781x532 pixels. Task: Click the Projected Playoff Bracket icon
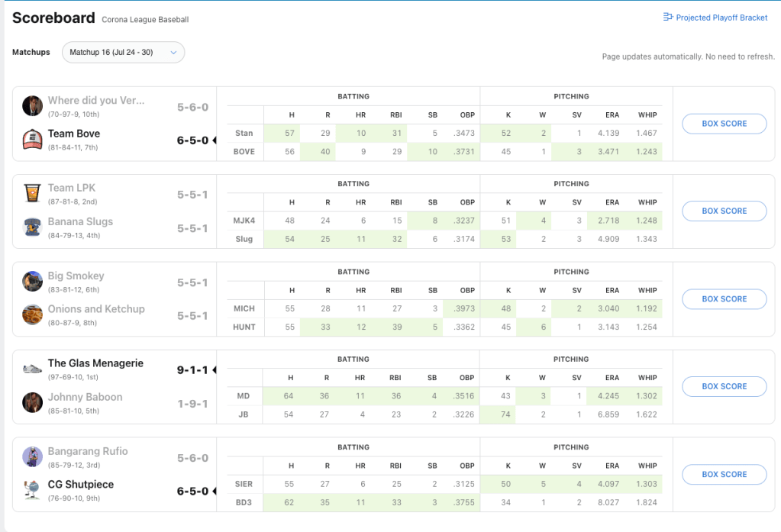click(x=668, y=18)
